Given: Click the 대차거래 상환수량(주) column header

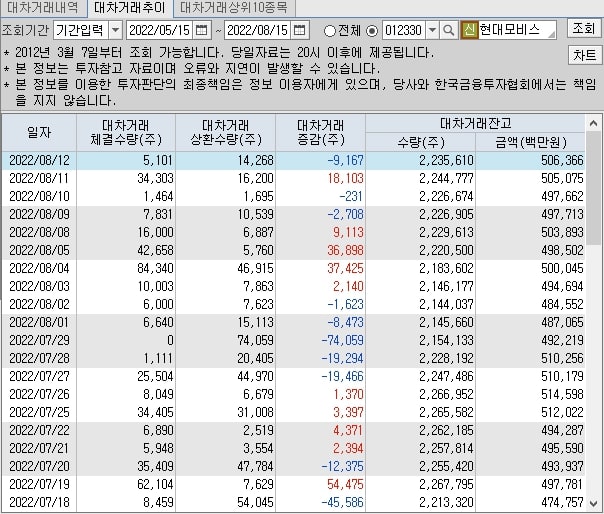Looking at the screenshot, I should (226, 133).
